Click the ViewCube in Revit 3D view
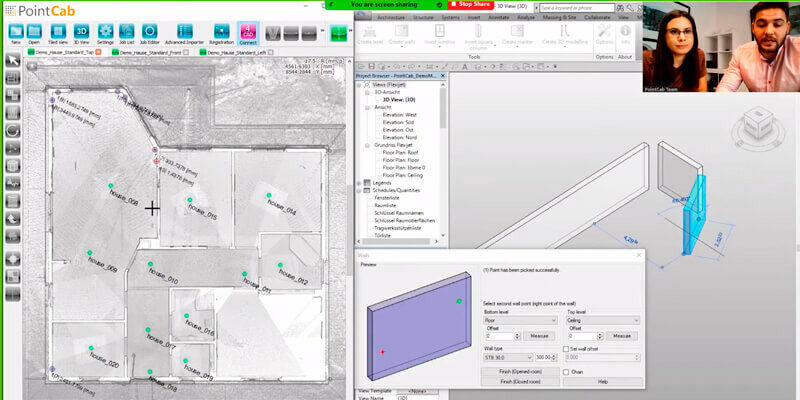800x400 pixels. tap(758, 124)
